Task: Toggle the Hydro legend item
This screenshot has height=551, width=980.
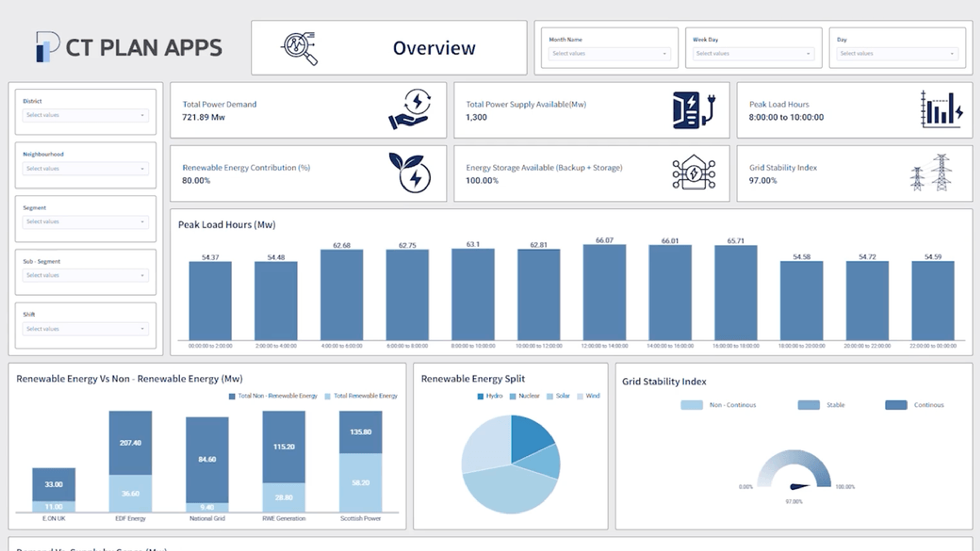Action: tap(490, 396)
